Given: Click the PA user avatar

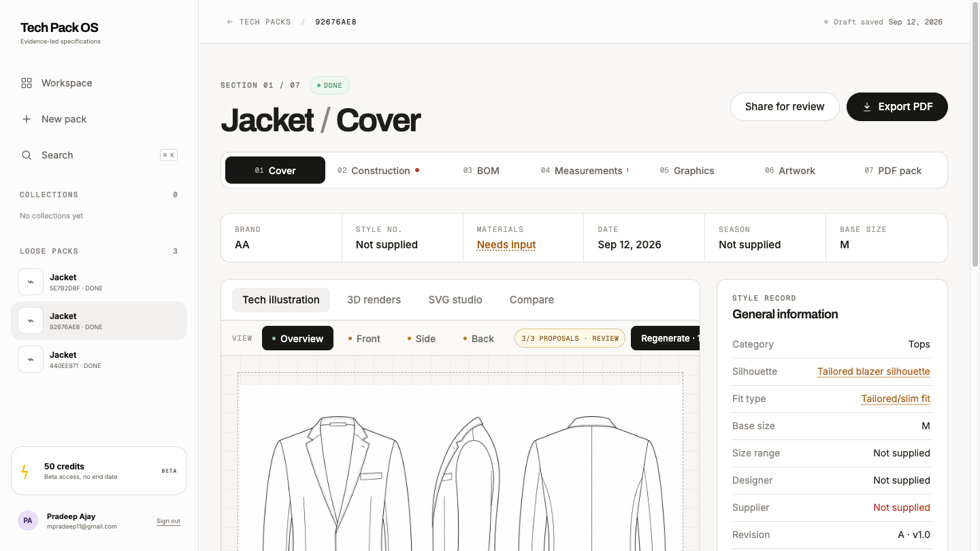Looking at the screenshot, I should [x=28, y=520].
